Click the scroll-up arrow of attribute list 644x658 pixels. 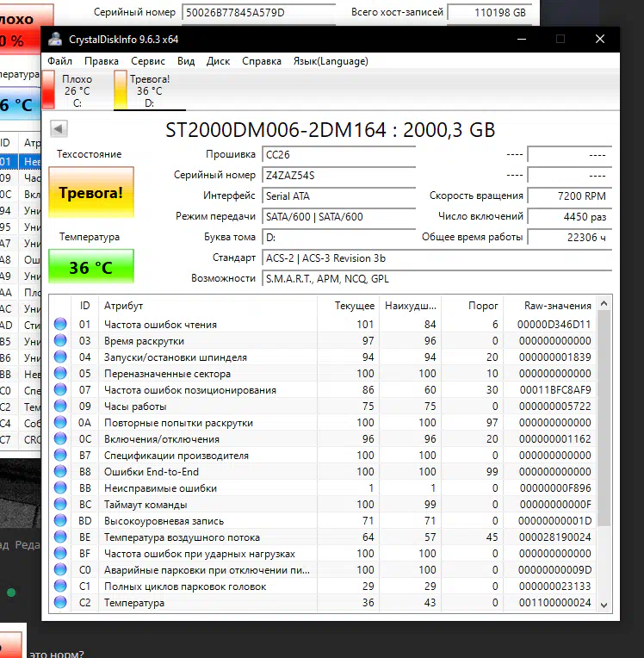[x=604, y=303]
